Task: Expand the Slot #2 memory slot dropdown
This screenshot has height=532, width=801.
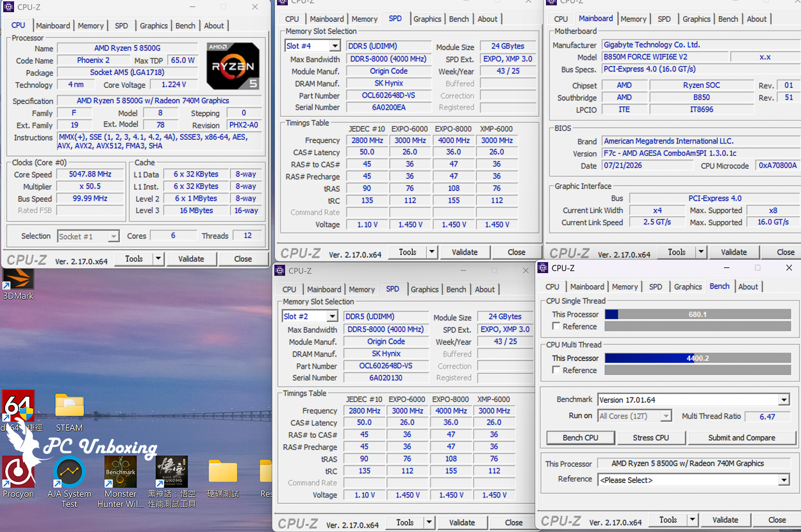Action: pos(332,317)
